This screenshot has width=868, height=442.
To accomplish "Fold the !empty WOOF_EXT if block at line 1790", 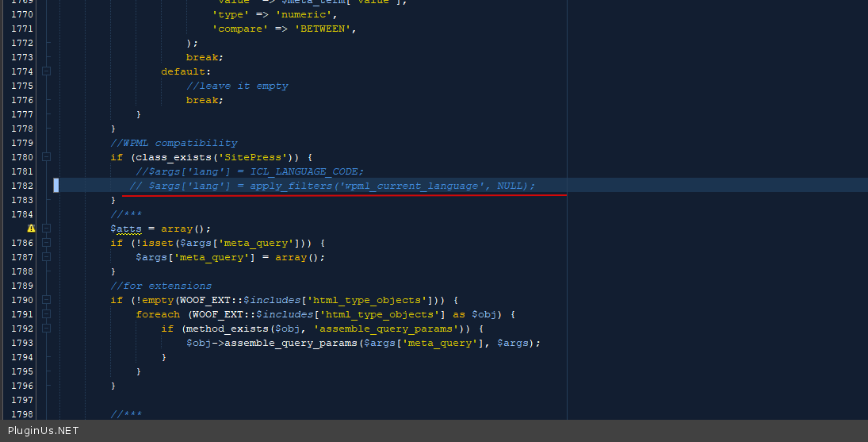I will tap(46, 300).
